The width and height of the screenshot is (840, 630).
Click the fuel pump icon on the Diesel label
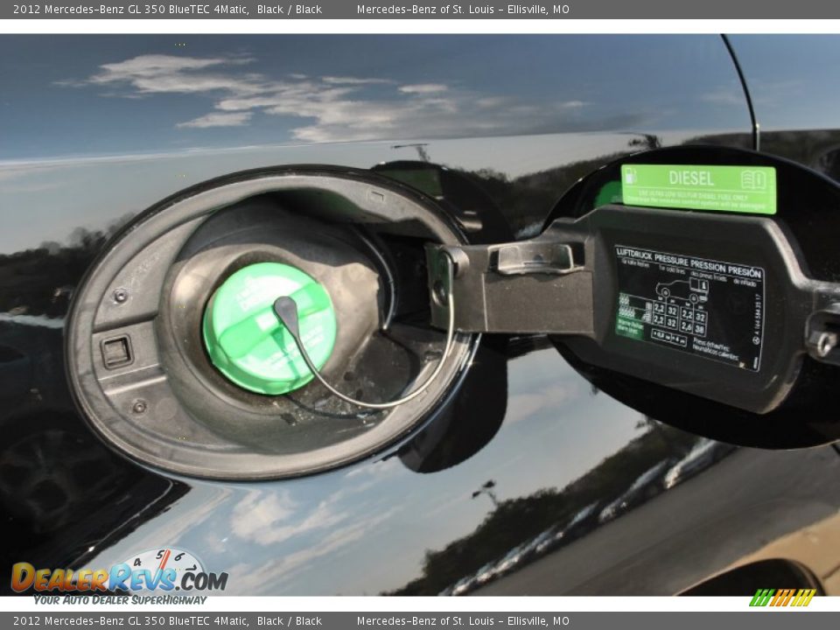click(x=630, y=176)
